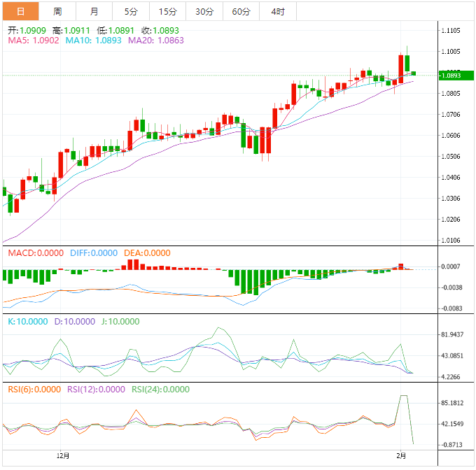Select the 日 daily chart tab

20,11
